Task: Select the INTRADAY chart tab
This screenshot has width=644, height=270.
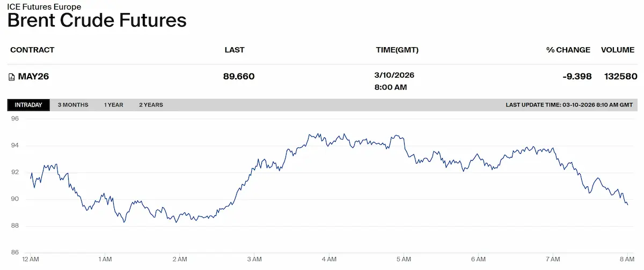Action: pyautogui.click(x=28, y=105)
